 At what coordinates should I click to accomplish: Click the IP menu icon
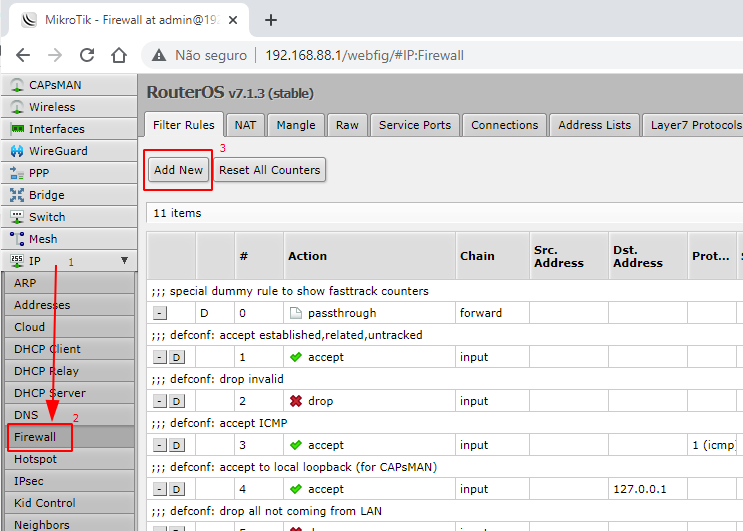pos(17,261)
